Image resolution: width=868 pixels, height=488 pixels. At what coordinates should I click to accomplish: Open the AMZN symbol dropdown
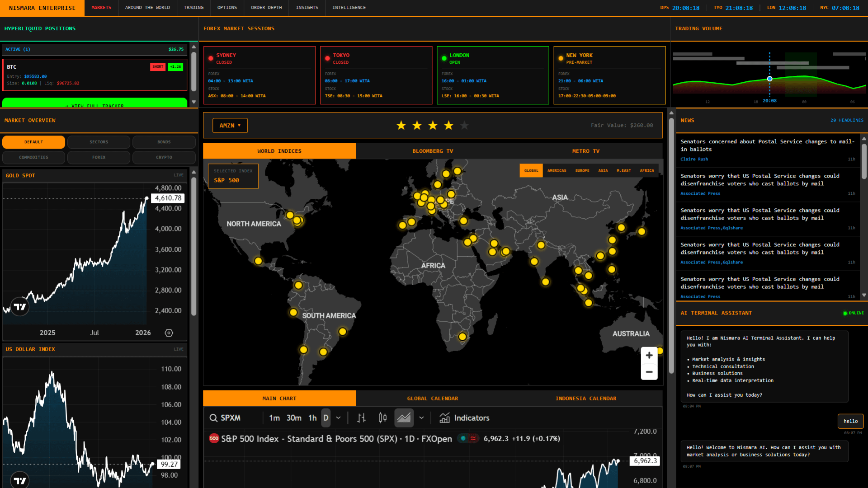(230, 125)
